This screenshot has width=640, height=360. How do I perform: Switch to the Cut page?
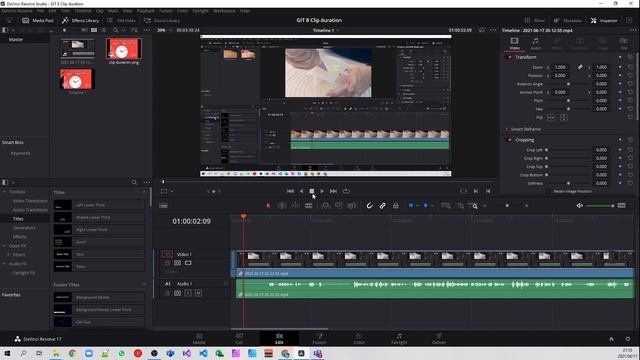click(x=239, y=338)
